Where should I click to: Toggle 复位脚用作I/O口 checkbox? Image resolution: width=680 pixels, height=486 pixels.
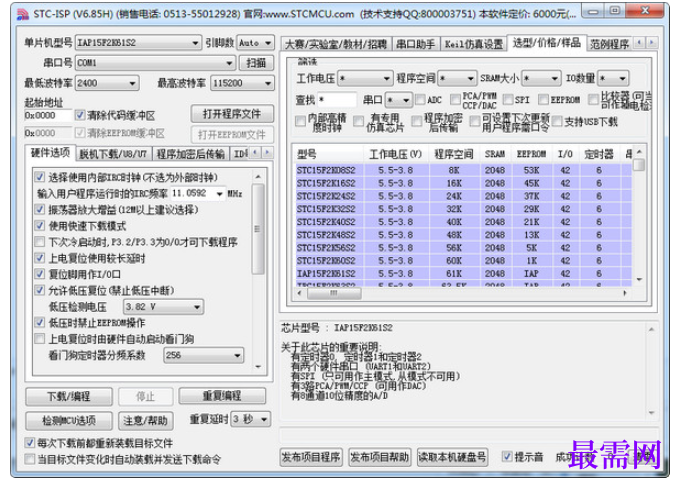39,274
